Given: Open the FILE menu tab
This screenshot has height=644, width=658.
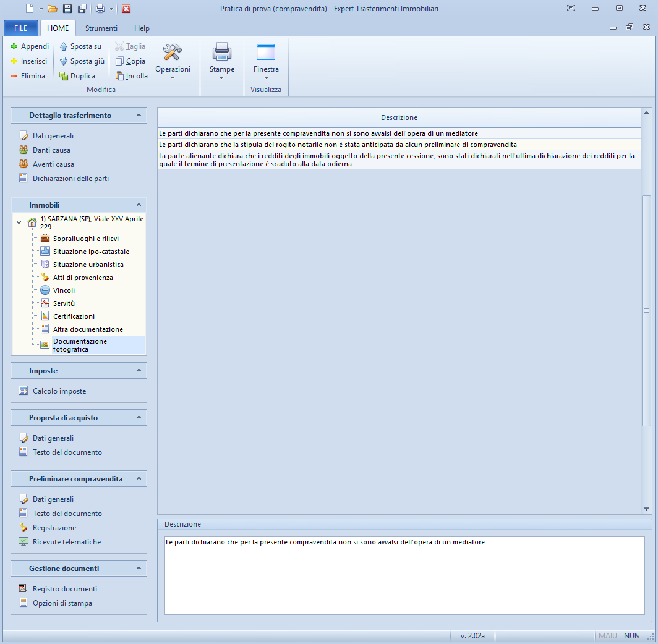Looking at the screenshot, I should (21, 28).
